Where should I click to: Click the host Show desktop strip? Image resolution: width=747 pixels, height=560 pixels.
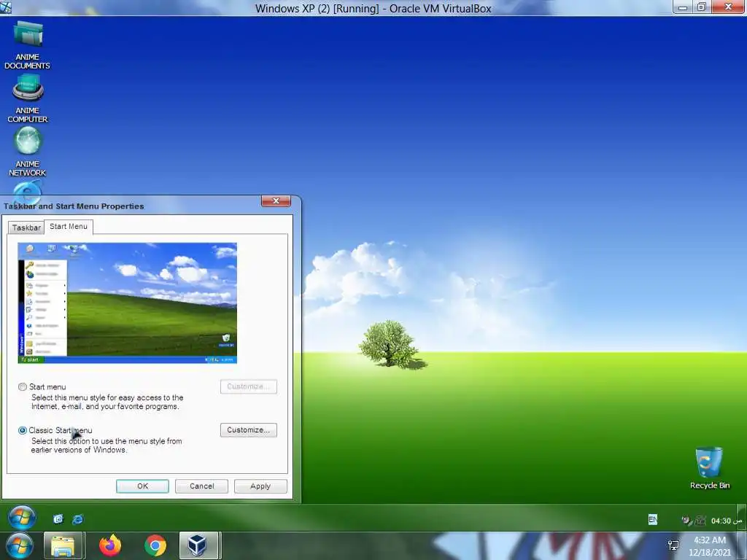click(x=743, y=546)
